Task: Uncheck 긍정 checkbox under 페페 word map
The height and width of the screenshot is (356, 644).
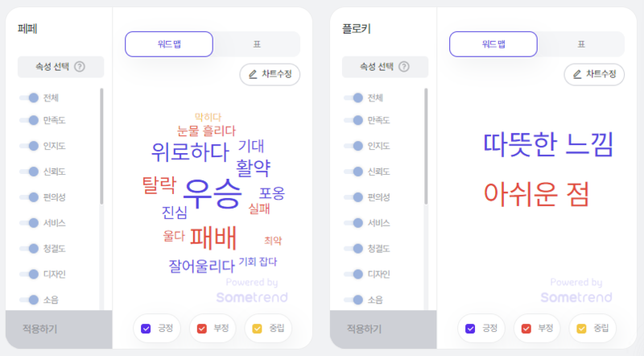Action: [146, 329]
